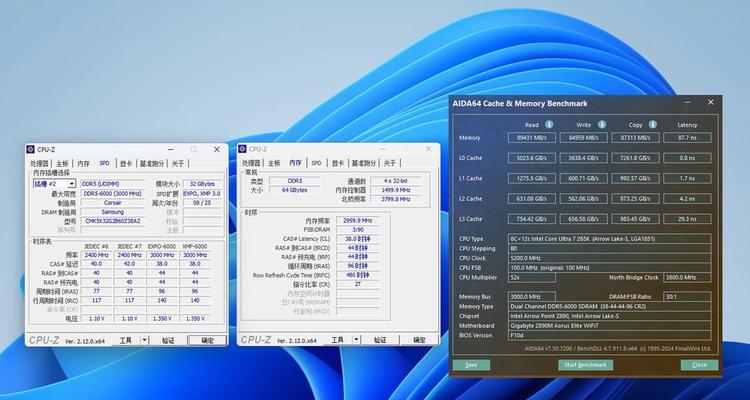
Task: Click the max bandwidth DDR5-6000 (3000 MHz) field
Action: (x=113, y=194)
